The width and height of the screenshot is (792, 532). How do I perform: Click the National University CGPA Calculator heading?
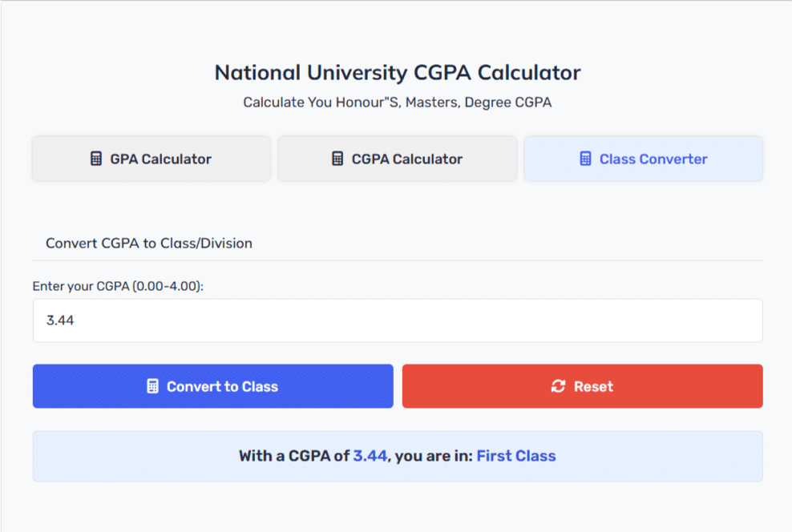[x=398, y=73]
